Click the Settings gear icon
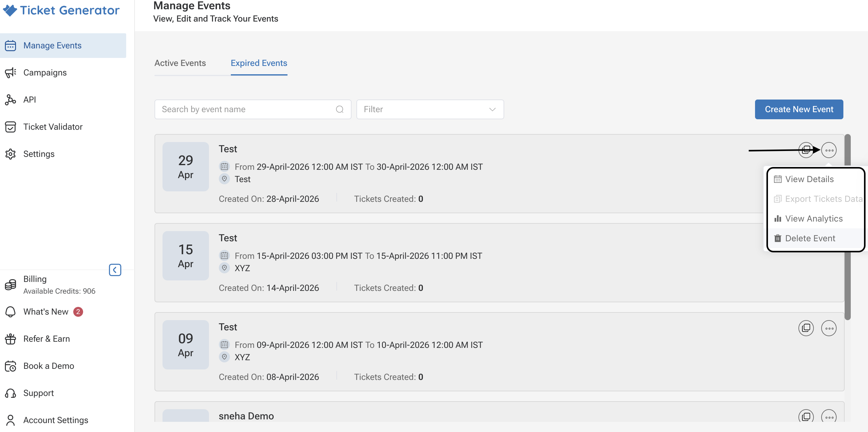Screen dimensions: 868x432 10,154
